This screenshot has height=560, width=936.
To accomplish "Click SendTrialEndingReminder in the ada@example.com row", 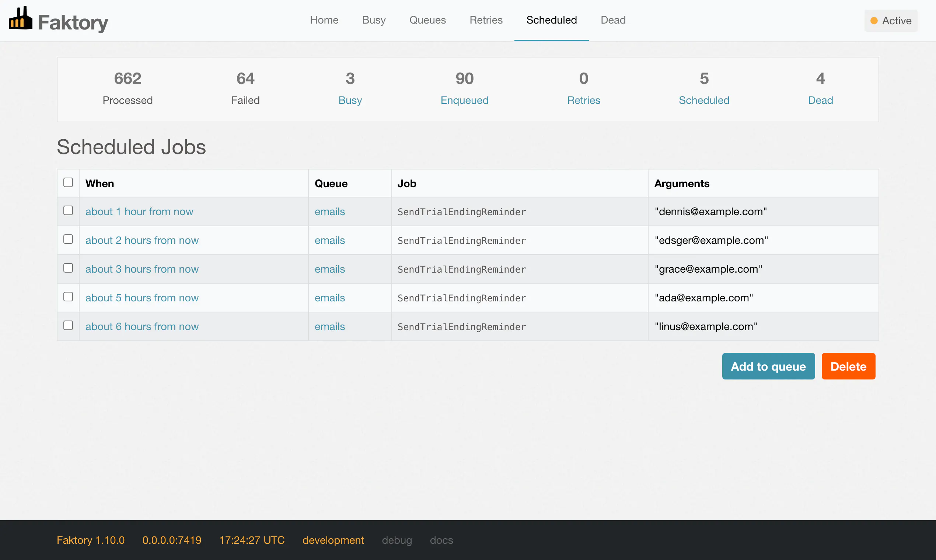I will 462,298.
